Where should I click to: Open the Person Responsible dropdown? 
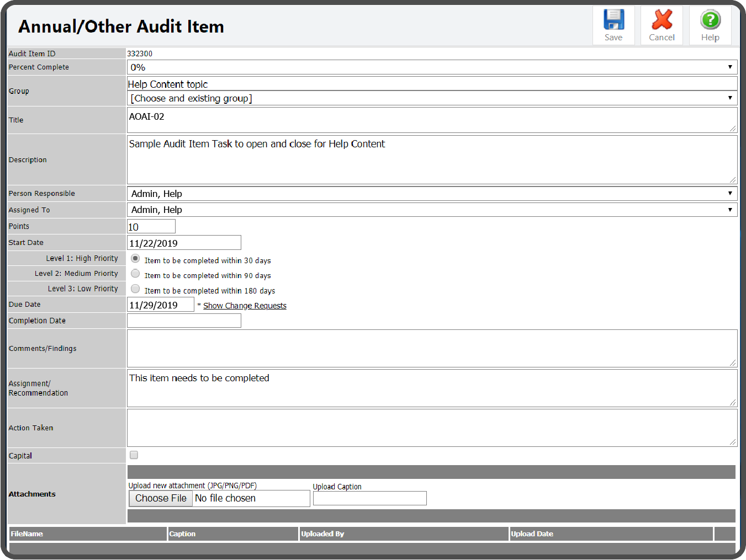432,194
